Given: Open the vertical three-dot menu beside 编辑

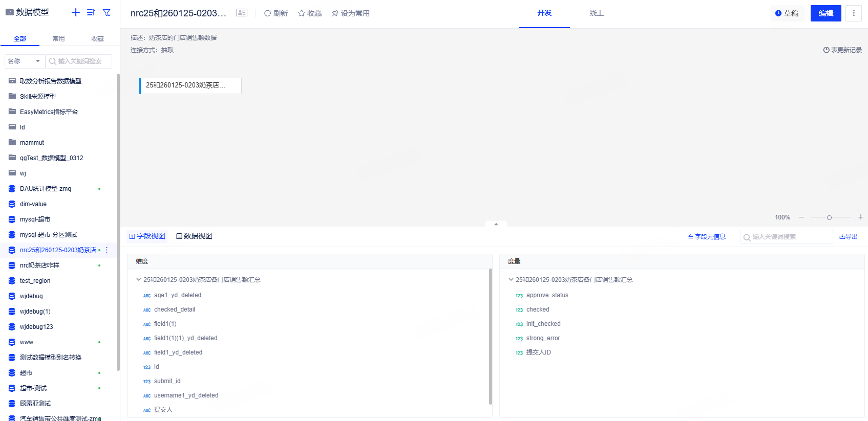Looking at the screenshot, I should [x=854, y=13].
